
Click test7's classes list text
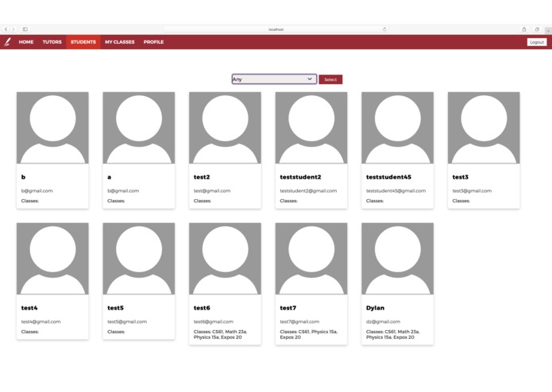(x=309, y=334)
